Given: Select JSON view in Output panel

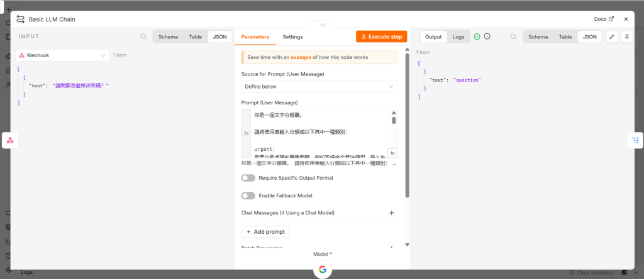Looking at the screenshot, I should [x=590, y=36].
